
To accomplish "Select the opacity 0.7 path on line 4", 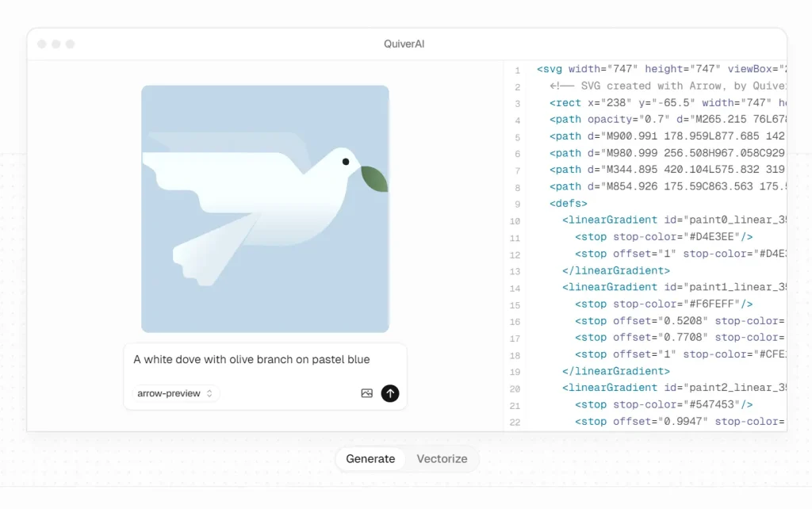I will click(611, 119).
